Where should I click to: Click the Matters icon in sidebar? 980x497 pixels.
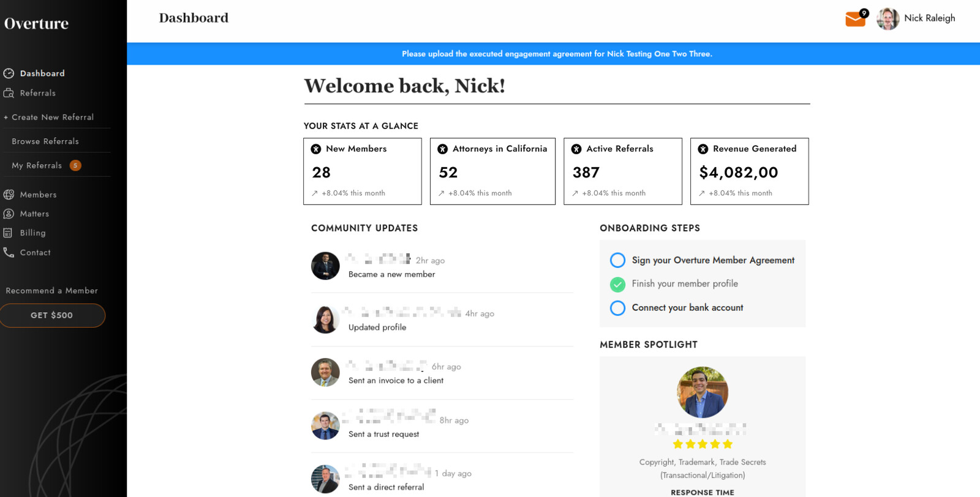coord(9,214)
